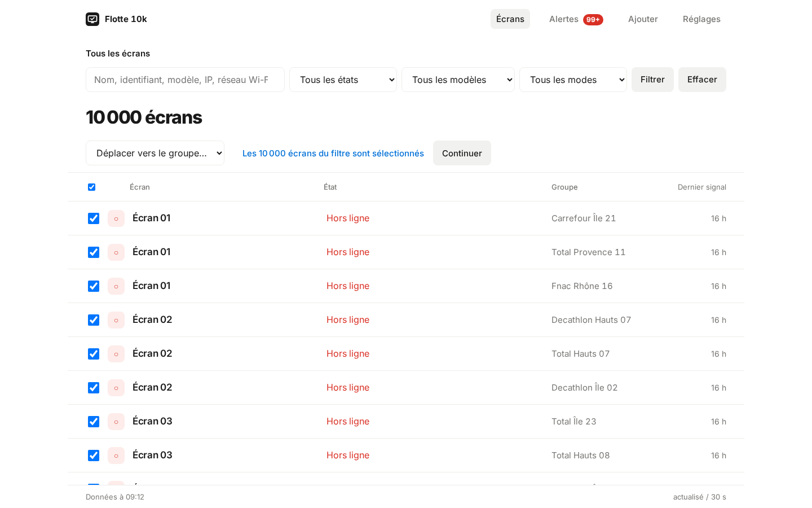Open the "Tous les états" dropdown

click(x=343, y=80)
